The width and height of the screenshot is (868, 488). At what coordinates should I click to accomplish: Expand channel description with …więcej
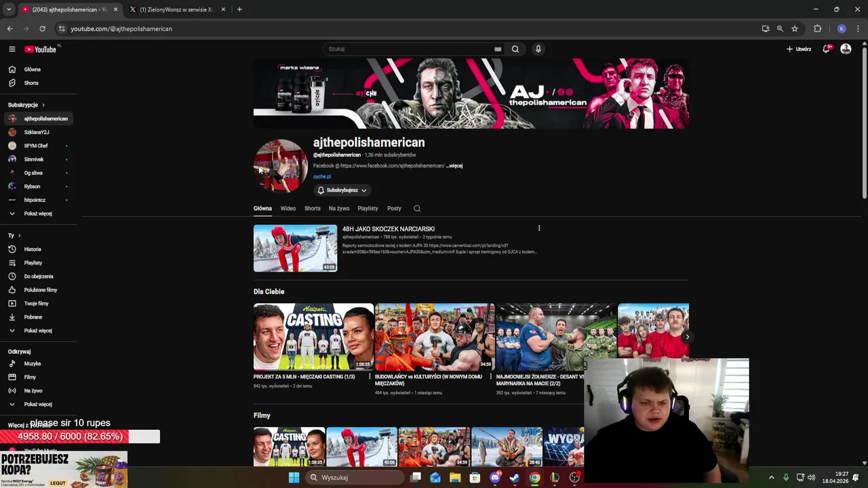pyautogui.click(x=454, y=165)
